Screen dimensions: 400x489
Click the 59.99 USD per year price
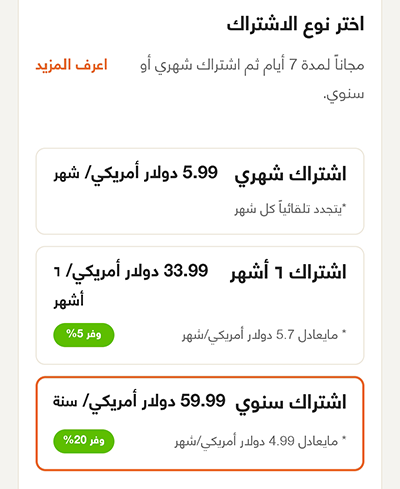tap(139, 401)
